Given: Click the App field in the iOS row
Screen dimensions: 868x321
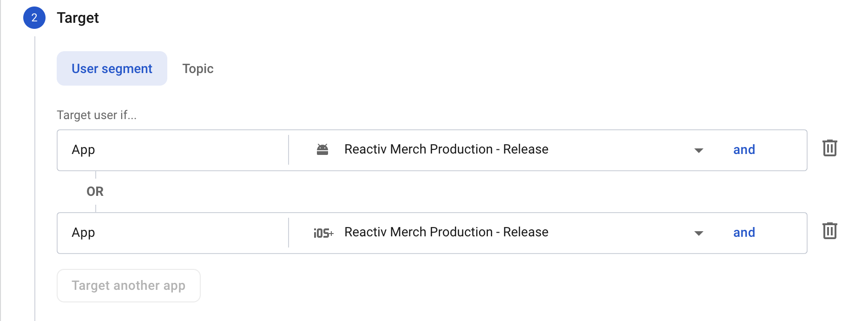Looking at the screenshot, I should pyautogui.click(x=172, y=233).
